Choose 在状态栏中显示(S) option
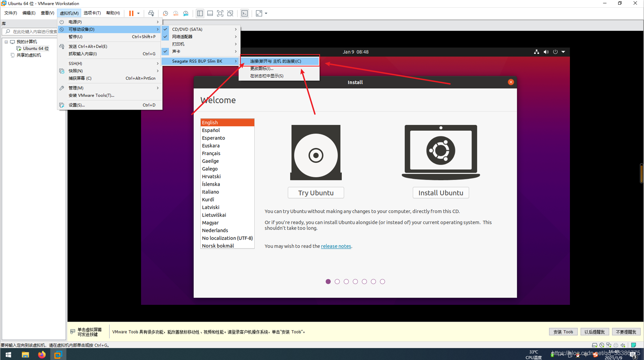The height and width of the screenshot is (360, 644). pos(279,76)
